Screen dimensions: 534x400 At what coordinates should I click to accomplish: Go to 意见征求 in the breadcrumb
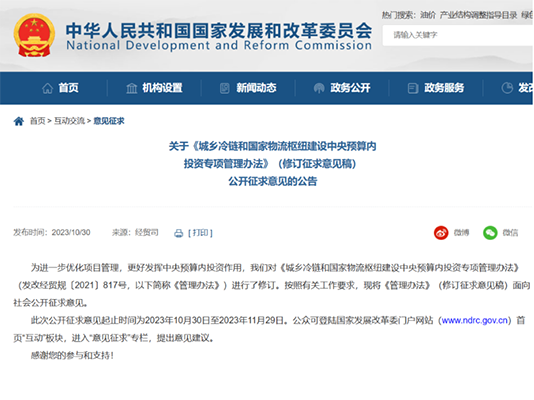pos(109,121)
